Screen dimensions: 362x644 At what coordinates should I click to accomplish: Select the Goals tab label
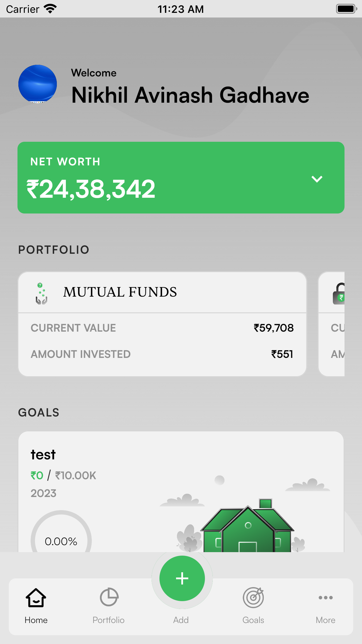point(253,620)
